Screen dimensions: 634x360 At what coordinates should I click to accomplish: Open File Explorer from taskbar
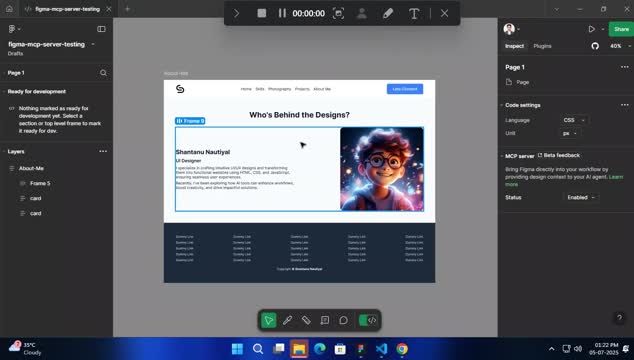tap(299, 349)
